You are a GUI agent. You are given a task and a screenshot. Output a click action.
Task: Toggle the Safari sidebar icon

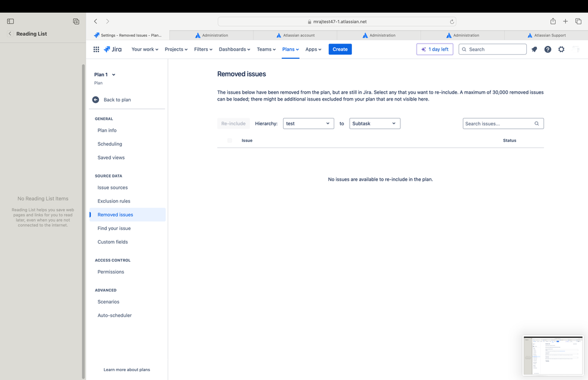[10, 21]
